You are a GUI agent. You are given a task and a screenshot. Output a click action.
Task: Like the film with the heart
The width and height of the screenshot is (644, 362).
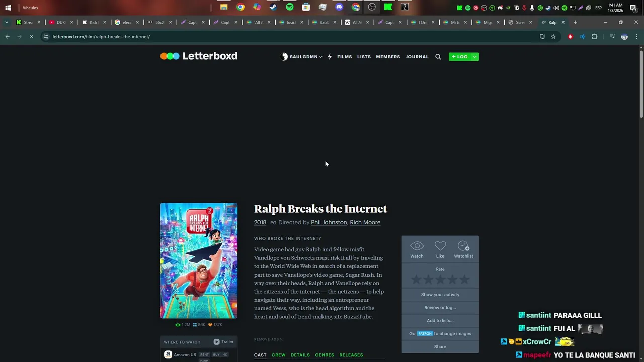coord(440,249)
